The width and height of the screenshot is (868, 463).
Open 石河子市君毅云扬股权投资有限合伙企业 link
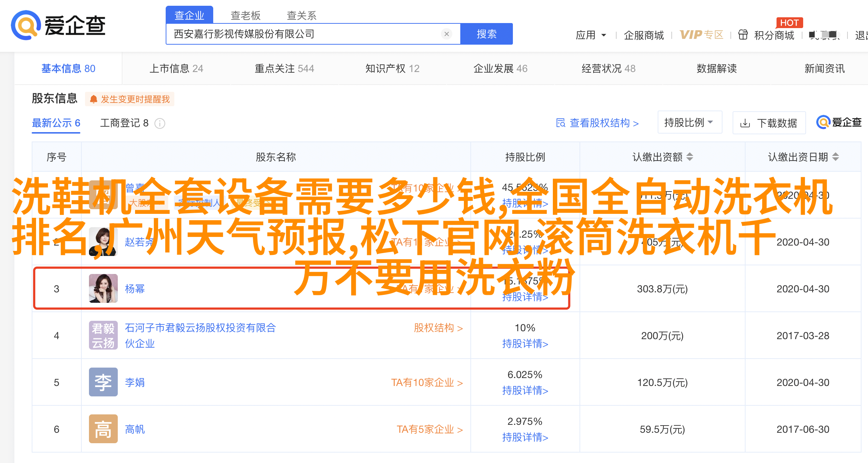point(200,335)
